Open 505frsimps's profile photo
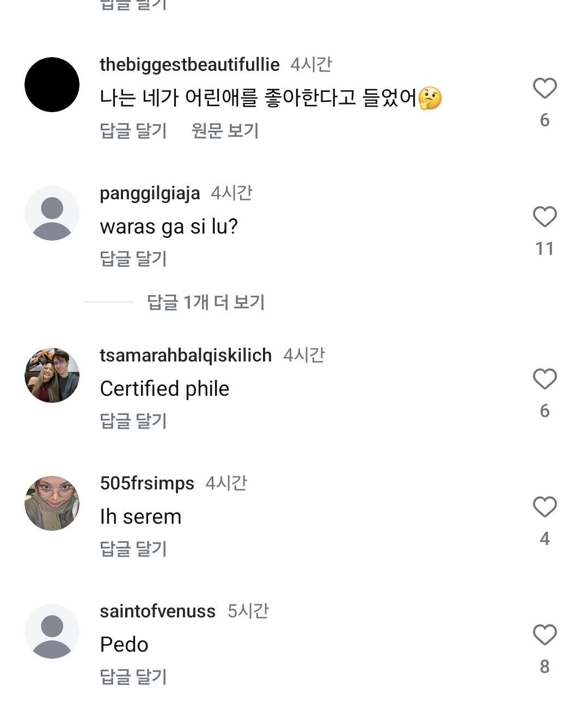 52,503
